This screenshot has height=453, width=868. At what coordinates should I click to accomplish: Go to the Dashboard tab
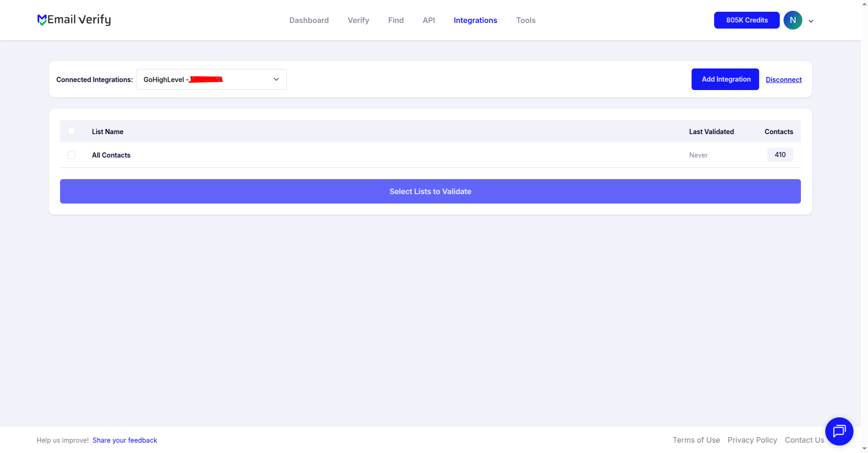(309, 20)
